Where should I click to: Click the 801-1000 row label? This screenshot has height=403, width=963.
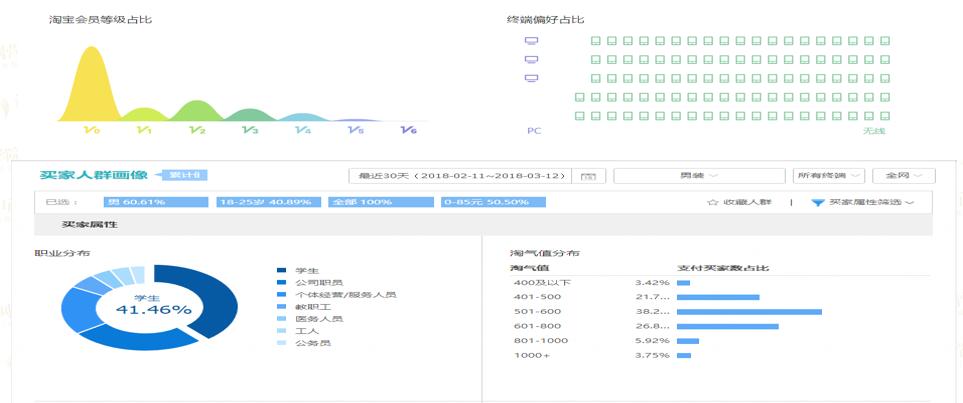(x=541, y=341)
